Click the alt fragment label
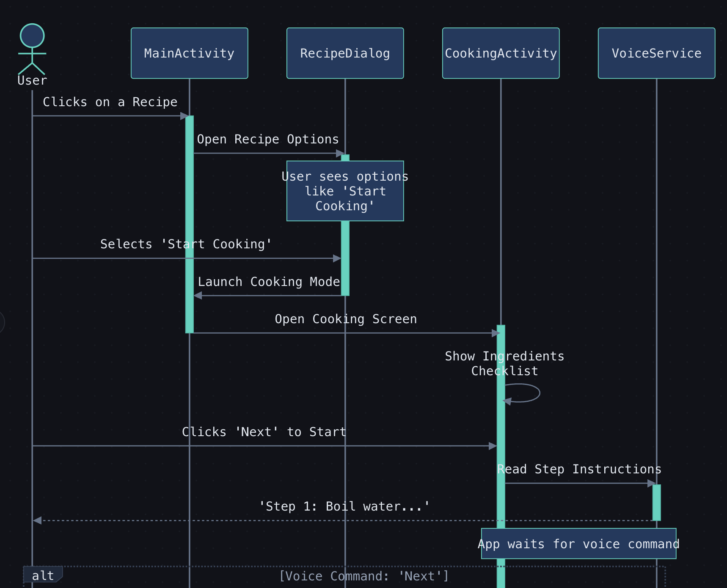Image resolution: width=727 pixels, height=588 pixels. [42, 575]
